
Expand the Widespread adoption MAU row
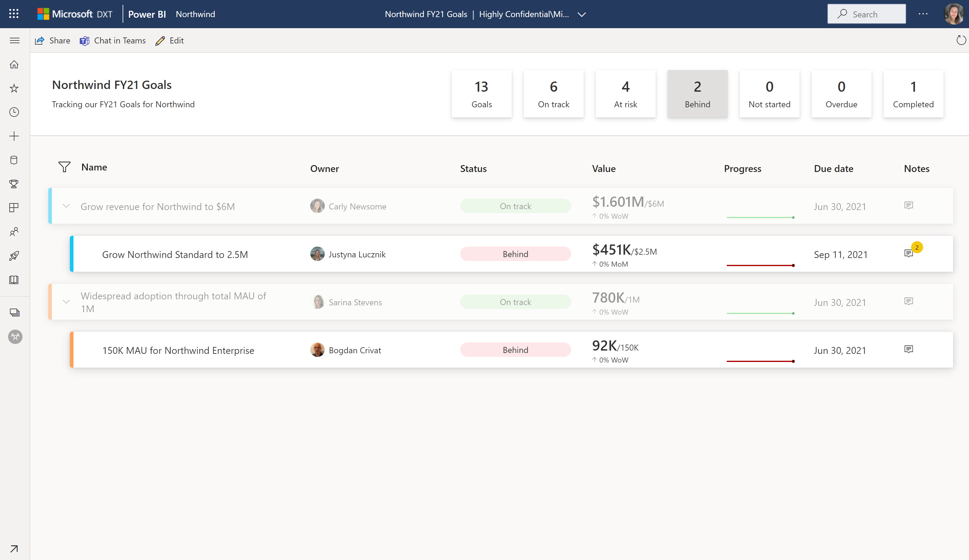pos(66,302)
